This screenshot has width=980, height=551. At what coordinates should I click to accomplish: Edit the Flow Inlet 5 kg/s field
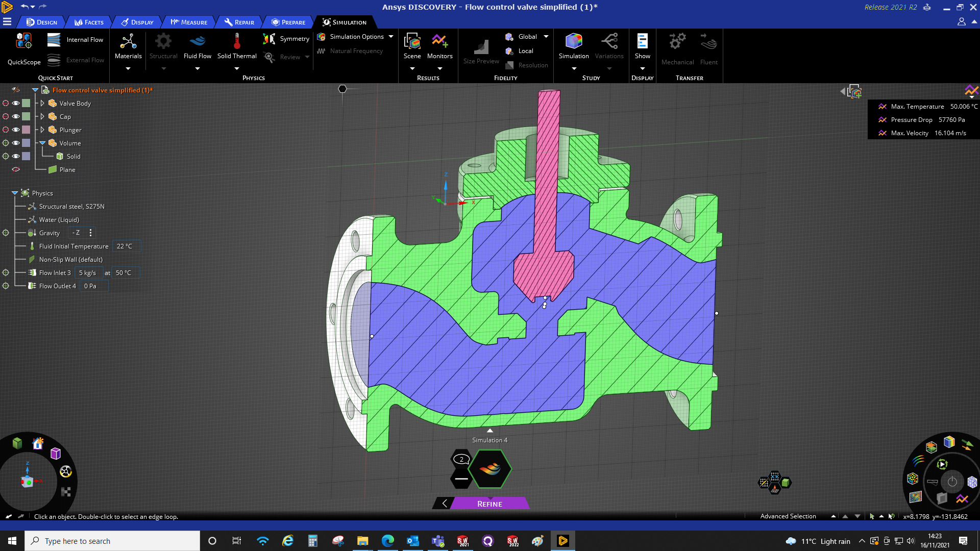(x=88, y=272)
